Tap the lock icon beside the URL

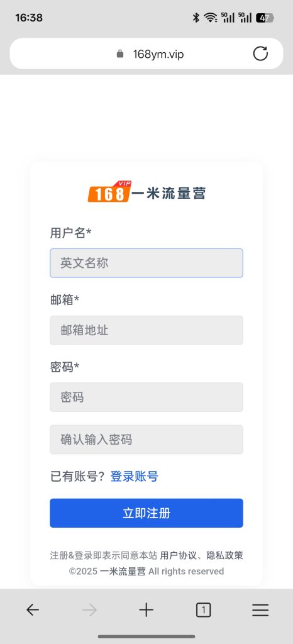(120, 54)
